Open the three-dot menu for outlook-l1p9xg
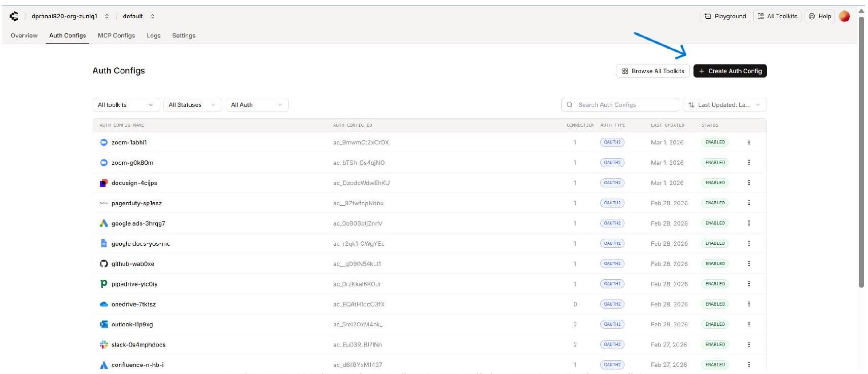The height and width of the screenshot is (374, 868). (x=749, y=324)
